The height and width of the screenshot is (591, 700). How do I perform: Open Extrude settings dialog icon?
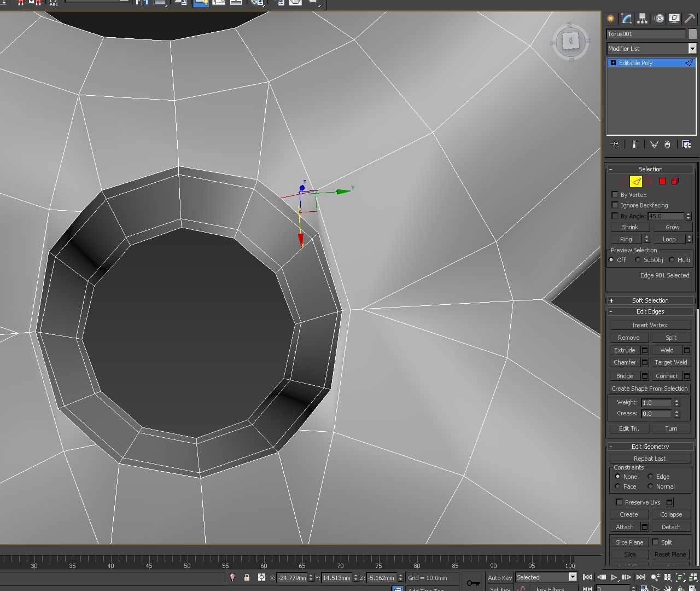pyautogui.click(x=644, y=350)
